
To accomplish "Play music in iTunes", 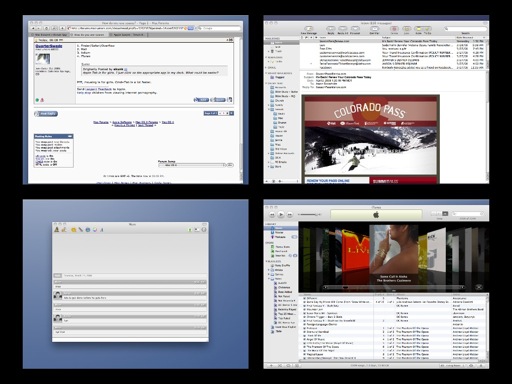I will point(281,215).
